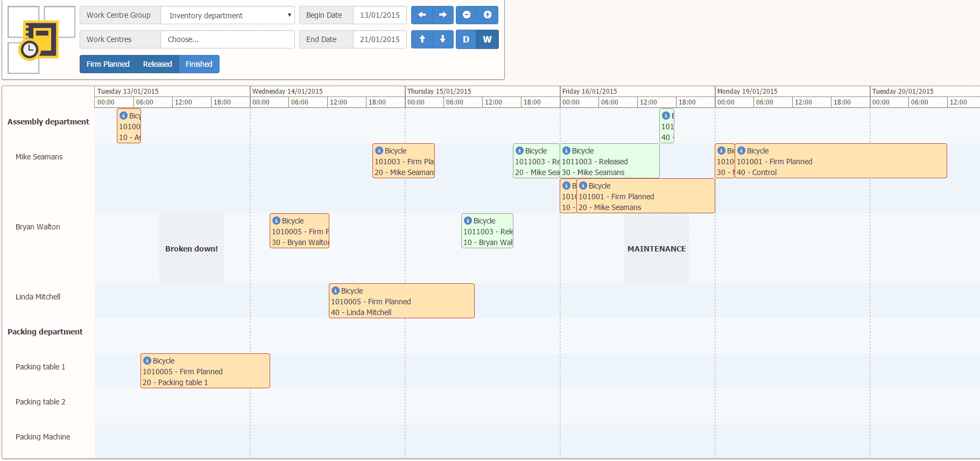Select the Broken down! hatched block
The height and width of the screenshot is (461, 980).
click(192, 248)
